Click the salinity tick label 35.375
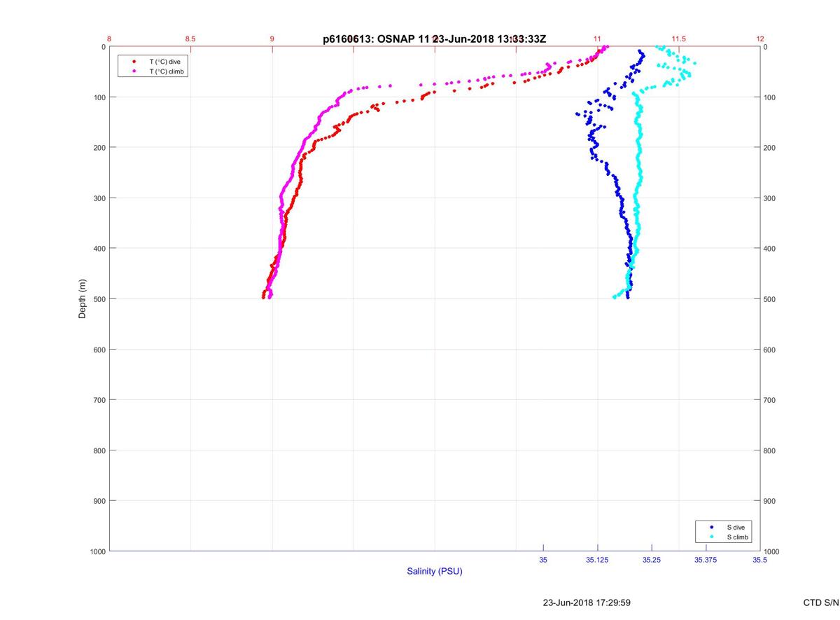 click(706, 560)
